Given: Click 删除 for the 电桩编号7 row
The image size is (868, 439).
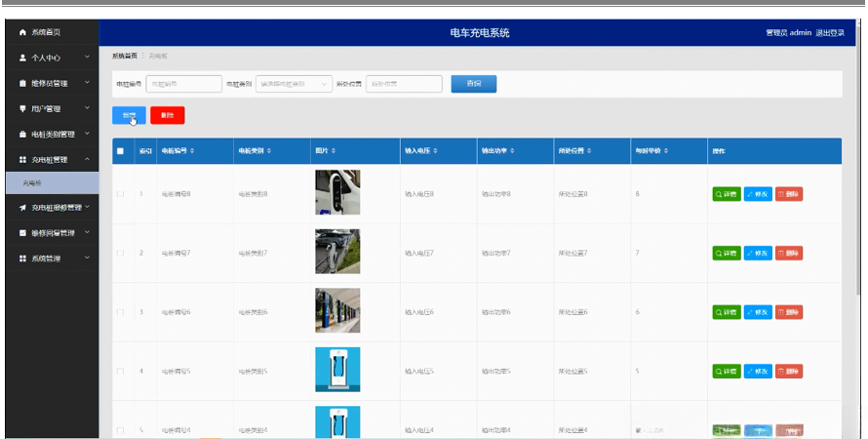Looking at the screenshot, I should [789, 253].
